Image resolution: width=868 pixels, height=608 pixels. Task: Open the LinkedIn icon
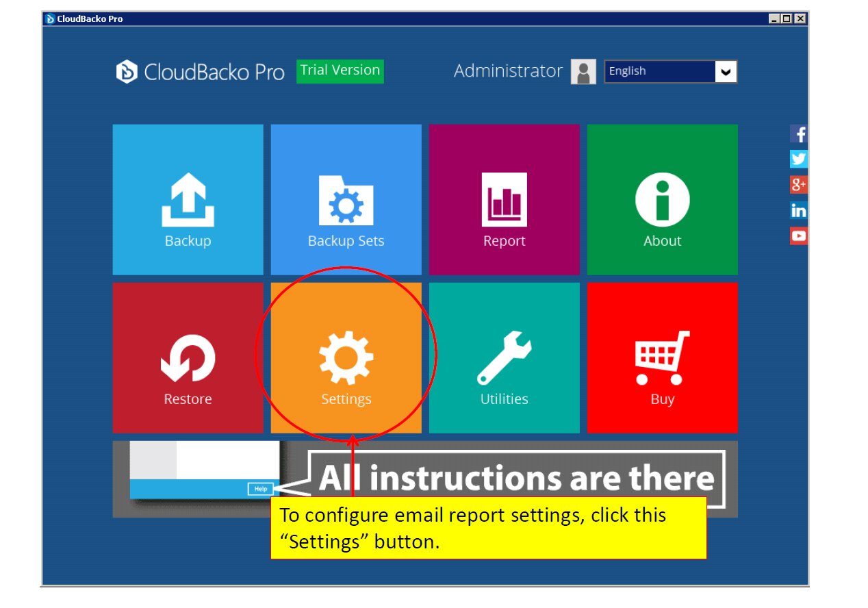tap(799, 210)
